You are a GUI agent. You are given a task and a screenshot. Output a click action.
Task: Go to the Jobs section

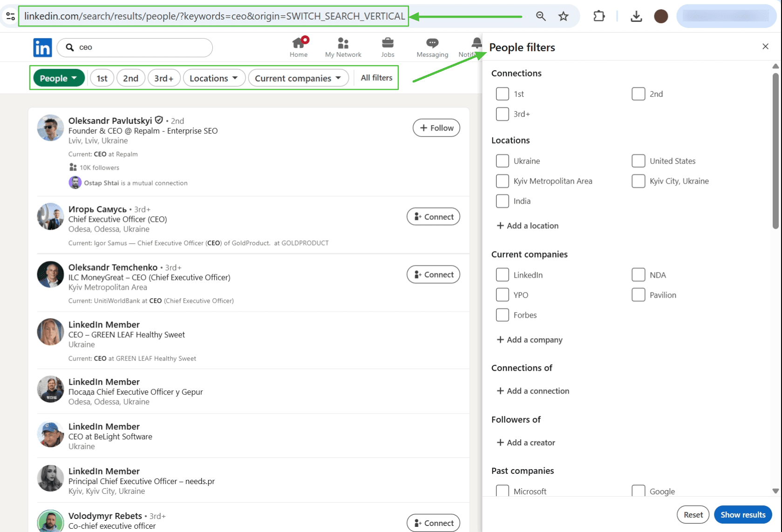click(x=387, y=47)
